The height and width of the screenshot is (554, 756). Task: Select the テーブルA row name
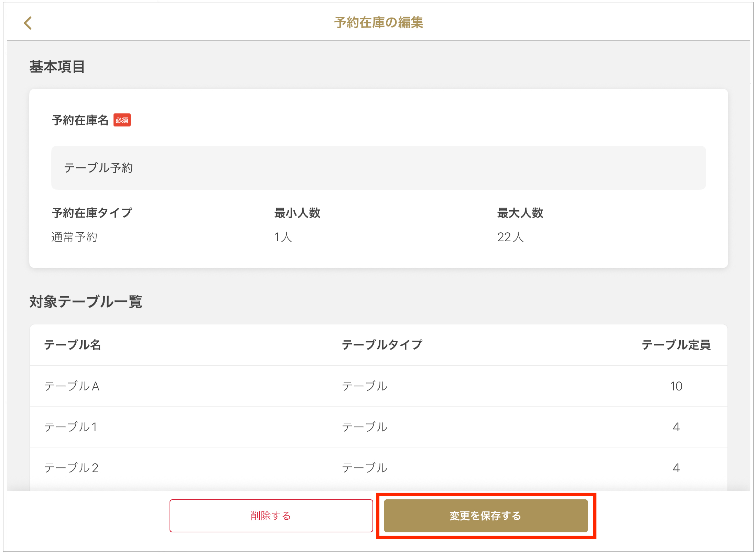[x=72, y=386]
